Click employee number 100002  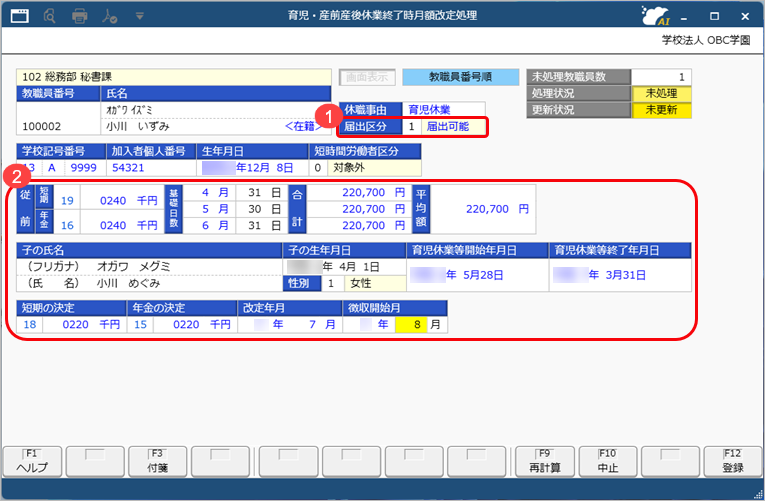click(42, 127)
